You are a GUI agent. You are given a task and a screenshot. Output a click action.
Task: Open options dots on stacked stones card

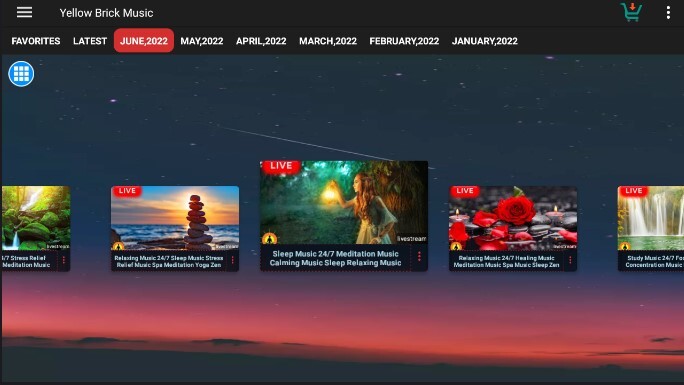pyautogui.click(x=233, y=260)
